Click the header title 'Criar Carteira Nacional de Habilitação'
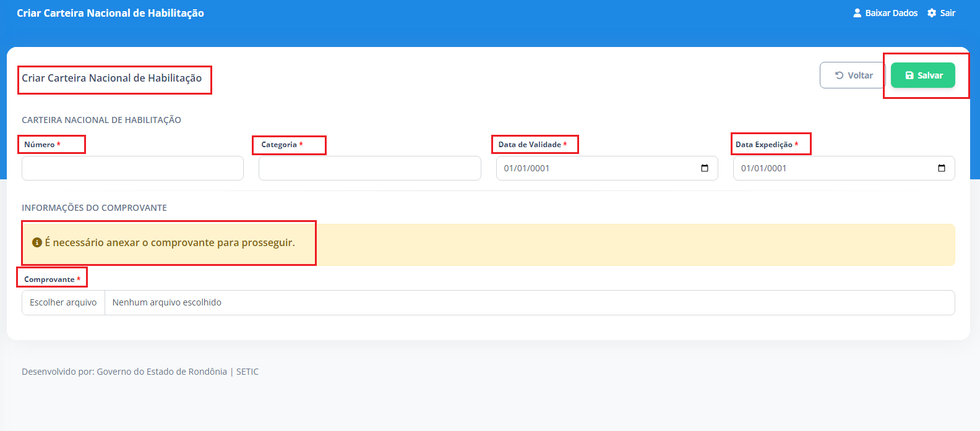 click(x=110, y=13)
